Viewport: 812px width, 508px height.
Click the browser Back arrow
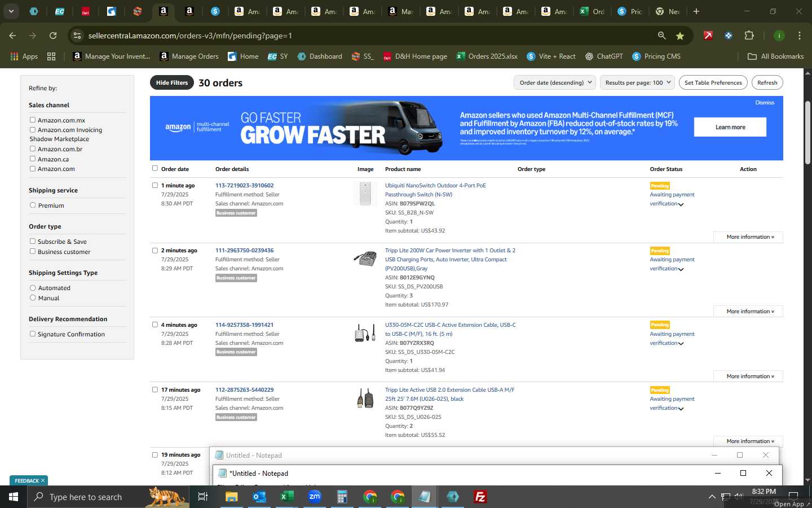(12, 36)
